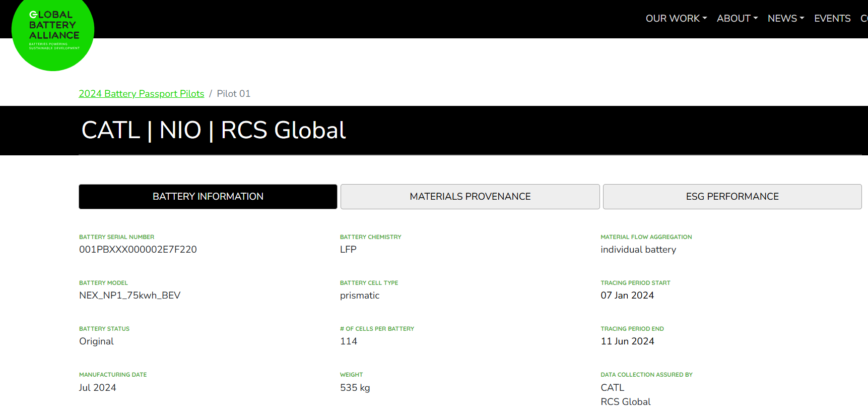Click the LFP battery chemistry value
868x410 pixels.
(348, 250)
